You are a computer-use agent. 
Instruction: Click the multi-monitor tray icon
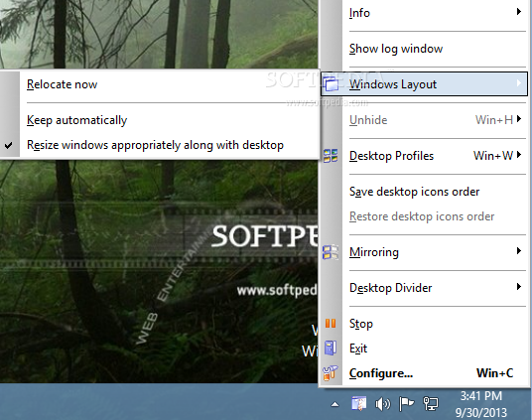click(359, 404)
